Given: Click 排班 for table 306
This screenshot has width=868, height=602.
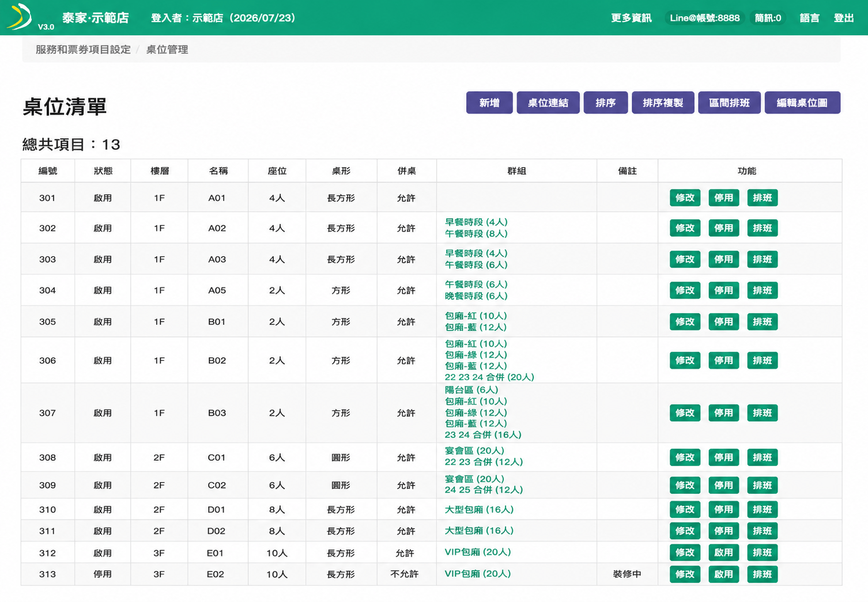Looking at the screenshot, I should pos(762,361).
